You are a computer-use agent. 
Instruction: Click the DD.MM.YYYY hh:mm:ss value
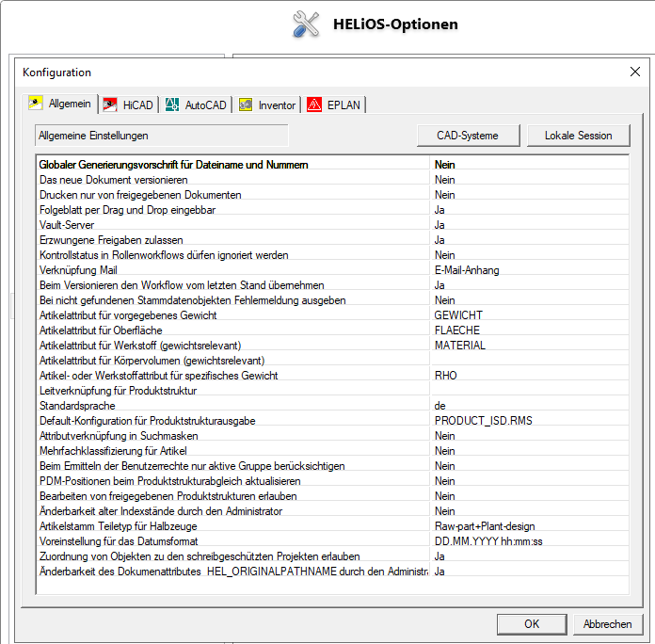[x=488, y=541]
